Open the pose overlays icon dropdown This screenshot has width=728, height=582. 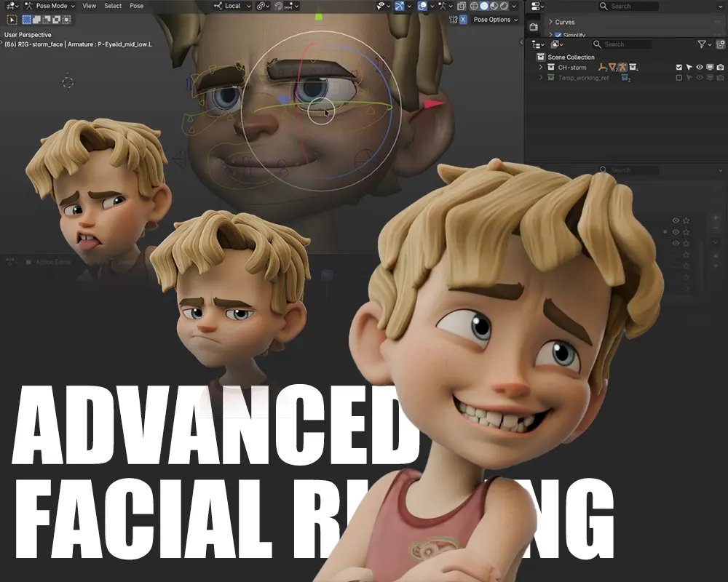pyautogui.click(x=445, y=6)
